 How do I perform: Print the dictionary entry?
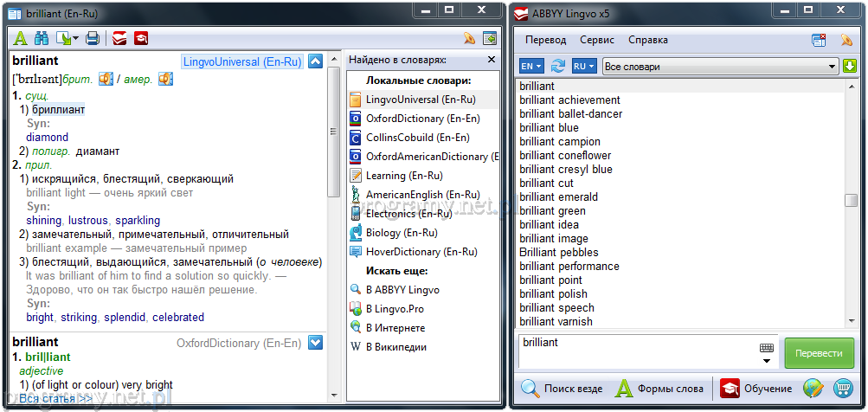click(x=93, y=38)
